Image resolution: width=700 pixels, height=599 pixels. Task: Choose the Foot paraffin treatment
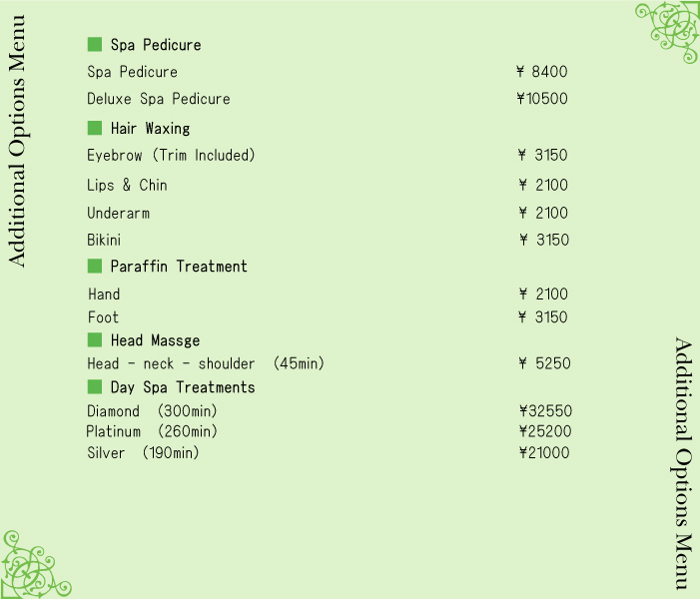pos(103,317)
